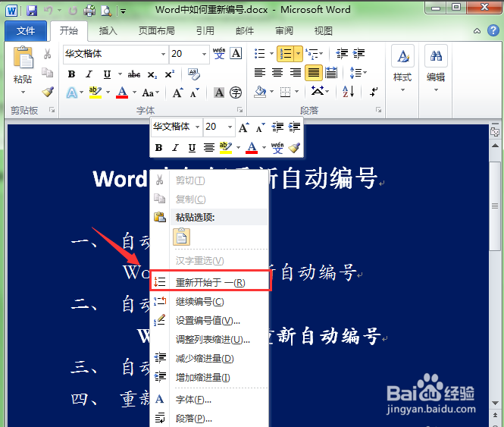Toggle show paragraph marks icon

374,92
